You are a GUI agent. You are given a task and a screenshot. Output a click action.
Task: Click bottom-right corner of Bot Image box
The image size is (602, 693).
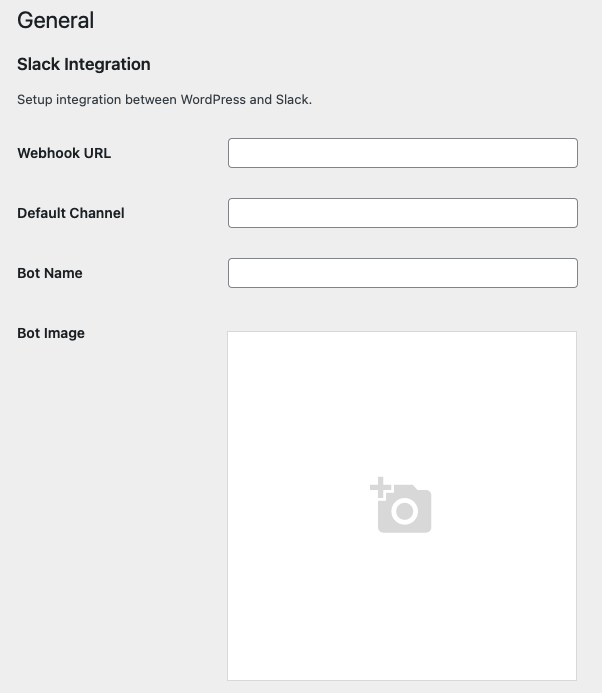(x=574, y=678)
